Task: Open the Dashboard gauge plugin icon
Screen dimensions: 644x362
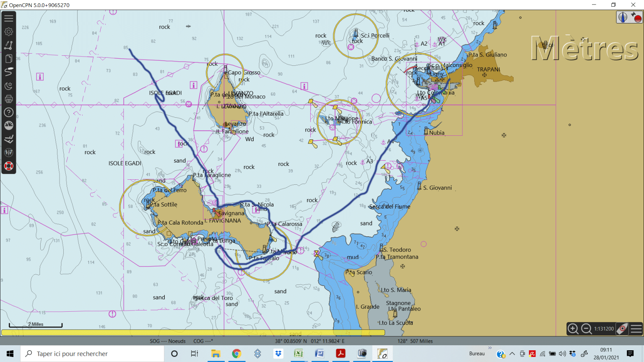Action: pyautogui.click(x=8, y=126)
